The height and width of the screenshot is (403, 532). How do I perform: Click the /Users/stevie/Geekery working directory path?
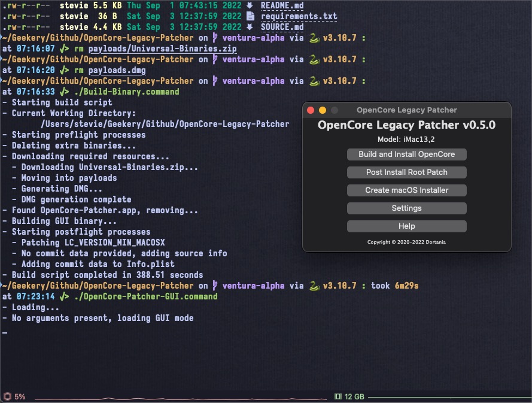(165, 124)
